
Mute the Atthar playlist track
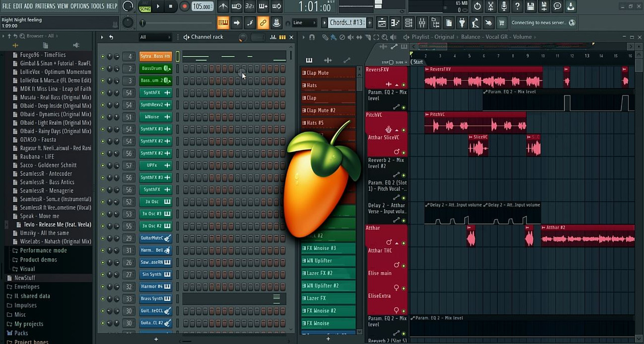(x=404, y=243)
